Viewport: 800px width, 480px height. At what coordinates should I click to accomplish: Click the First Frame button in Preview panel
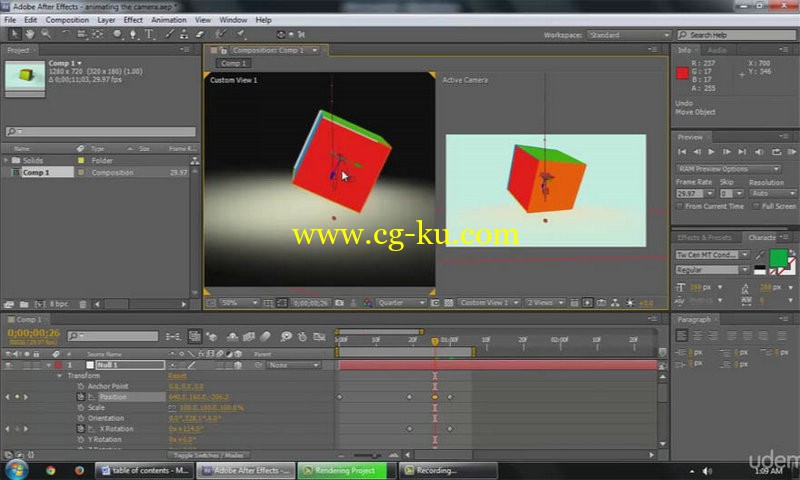pos(682,152)
